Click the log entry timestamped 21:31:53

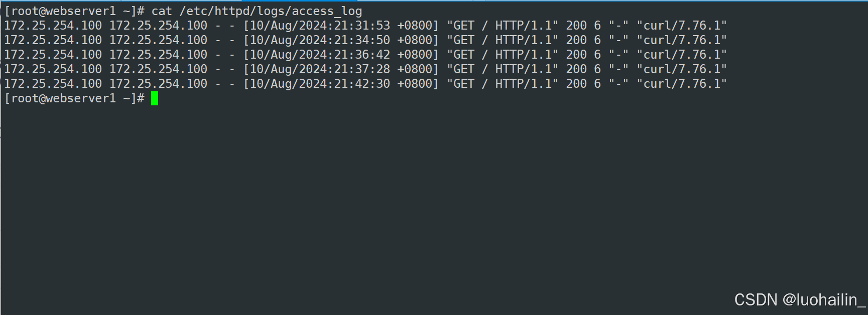pyautogui.click(x=365, y=26)
